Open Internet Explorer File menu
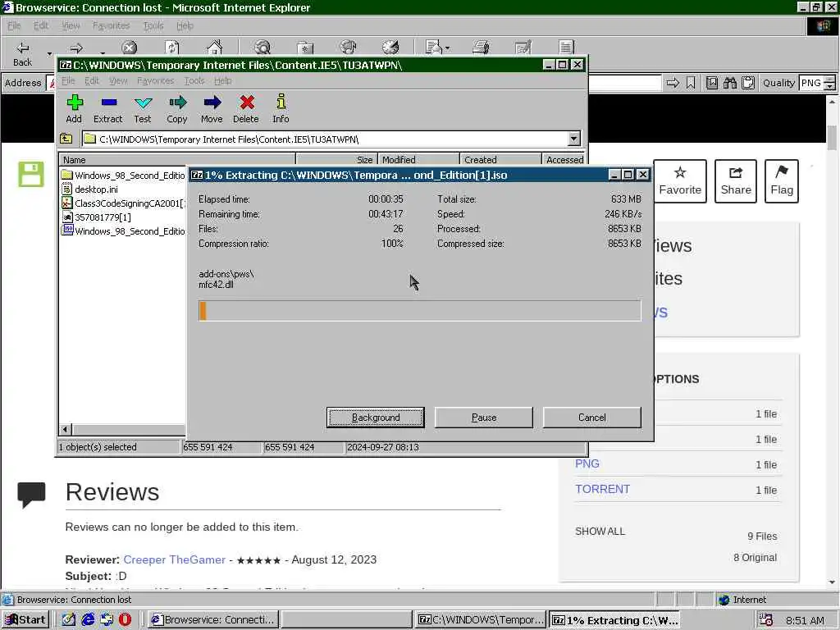 point(14,25)
